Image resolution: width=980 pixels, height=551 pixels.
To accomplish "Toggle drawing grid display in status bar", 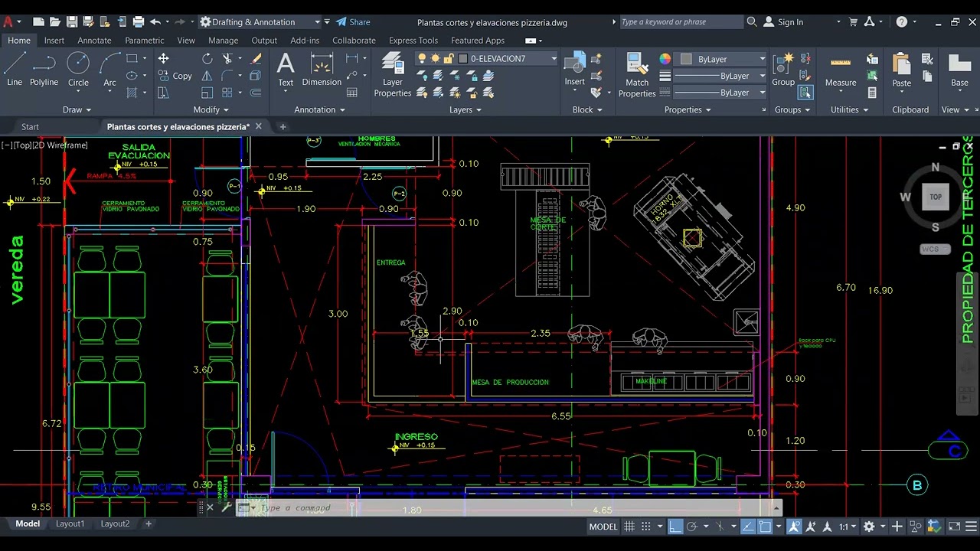I will tap(629, 527).
